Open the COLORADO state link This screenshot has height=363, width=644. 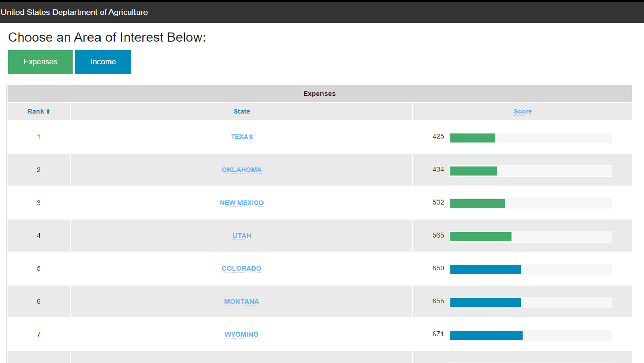click(242, 268)
